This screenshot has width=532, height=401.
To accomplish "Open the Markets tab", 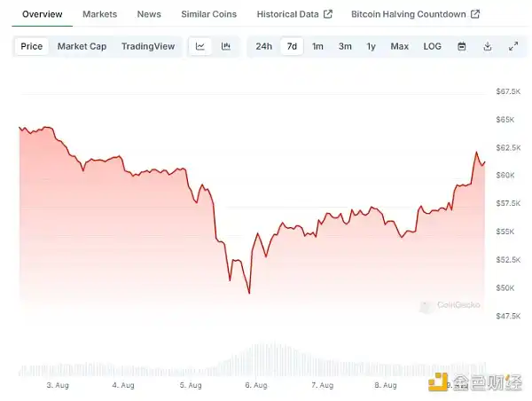I will point(99,14).
